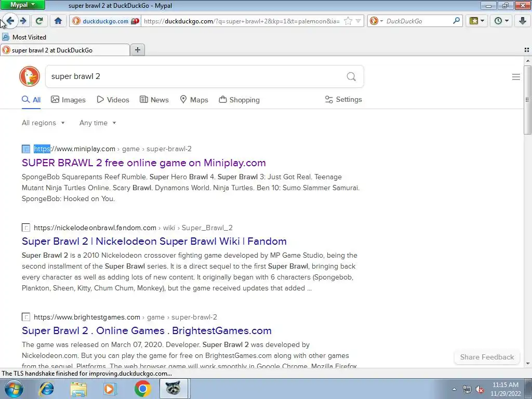Viewport: 532px width, 399px height.
Task: Launch Internet Explorer from the taskbar
Action: click(x=46, y=389)
